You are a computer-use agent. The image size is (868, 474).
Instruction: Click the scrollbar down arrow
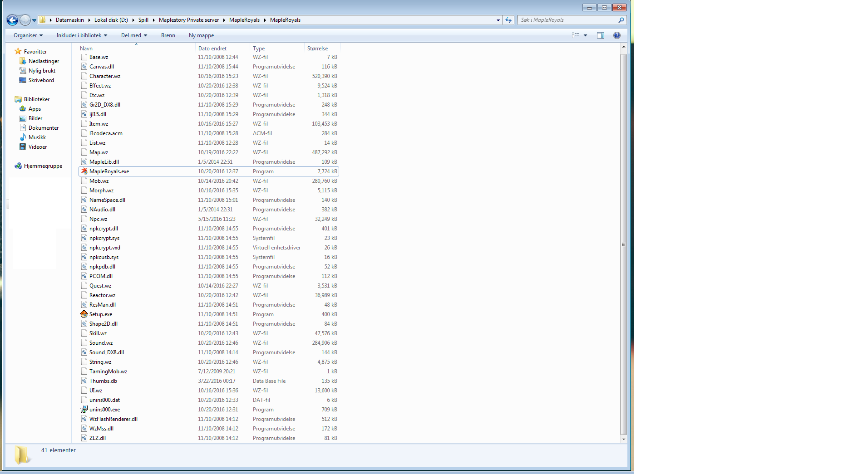pos(623,439)
